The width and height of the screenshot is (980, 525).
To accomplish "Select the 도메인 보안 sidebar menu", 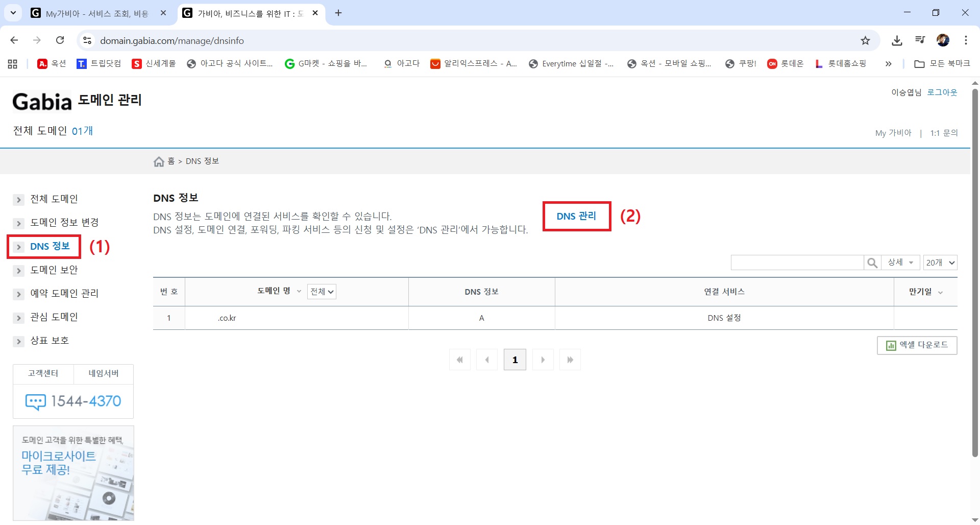I will coord(54,270).
